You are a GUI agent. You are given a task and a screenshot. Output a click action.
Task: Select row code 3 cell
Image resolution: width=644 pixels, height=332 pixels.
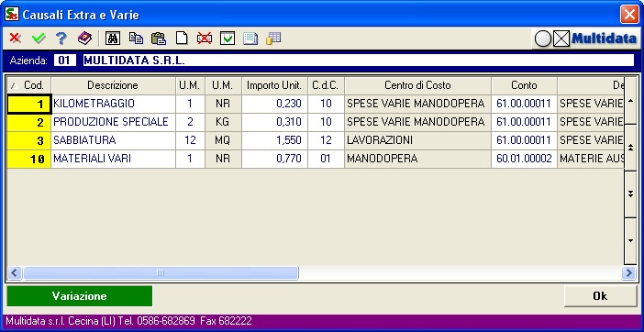coord(29,140)
